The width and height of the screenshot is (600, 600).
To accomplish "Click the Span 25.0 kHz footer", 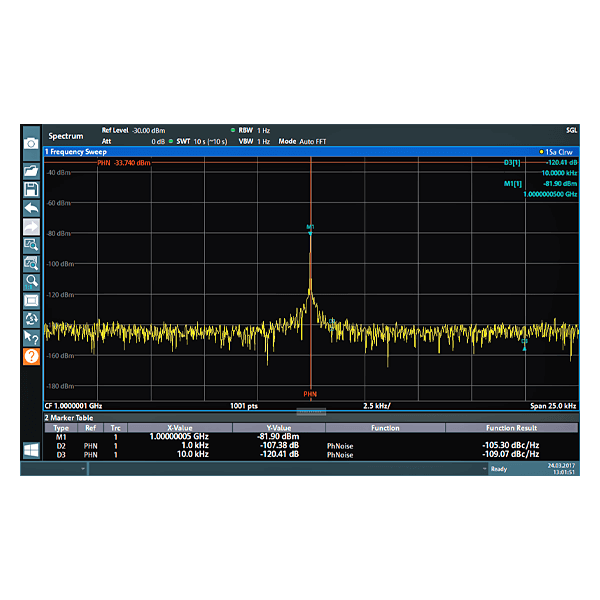I will (x=553, y=406).
